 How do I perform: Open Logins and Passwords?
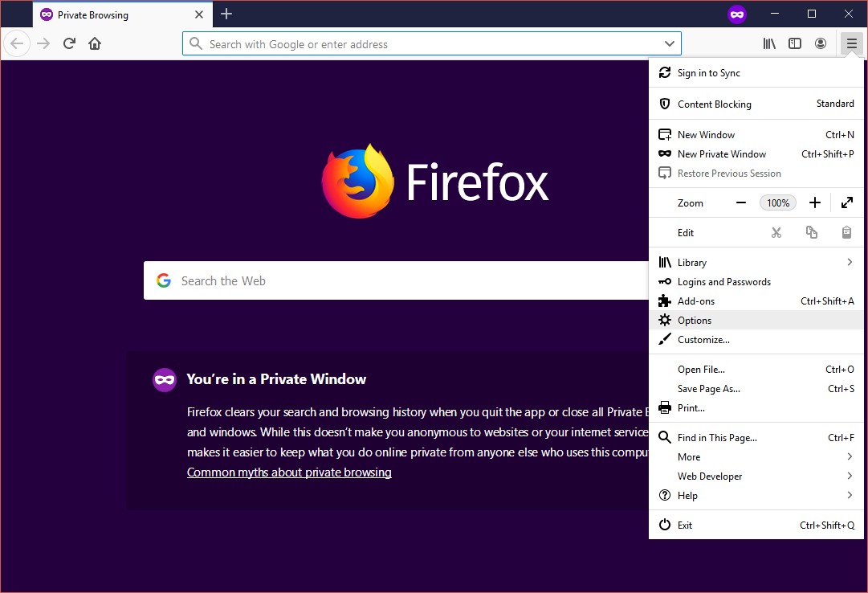click(756, 282)
